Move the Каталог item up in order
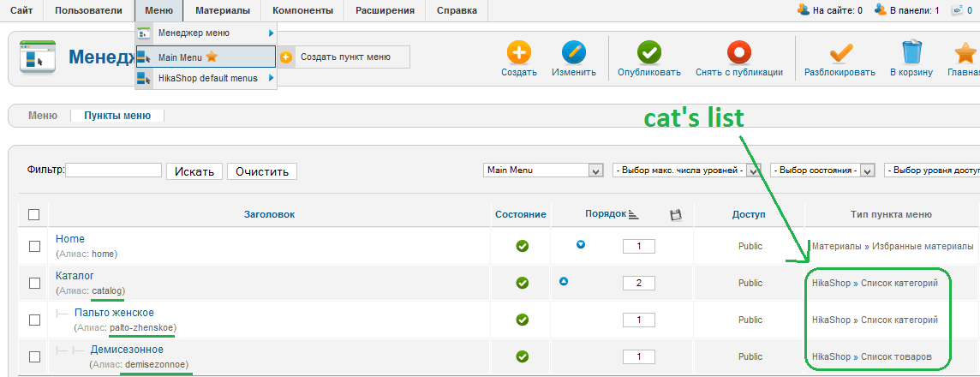 coord(564,281)
